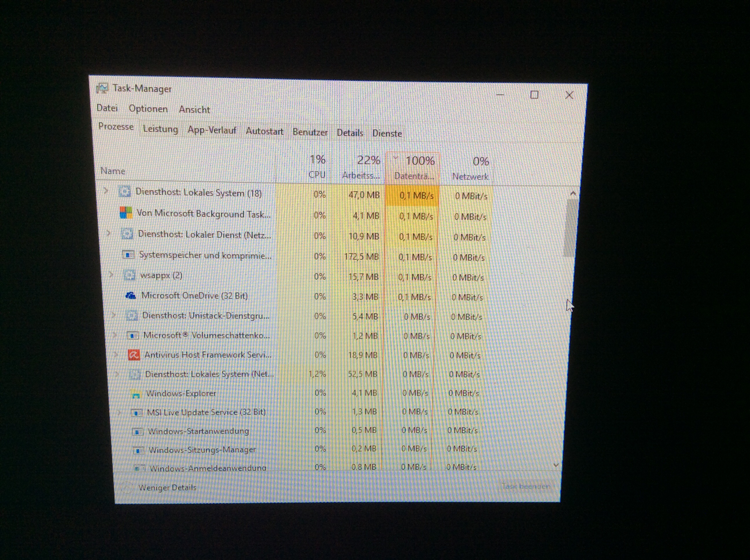The image size is (750, 560).
Task: Switch to the App-Verlauf tab
Action: point(212,130)
